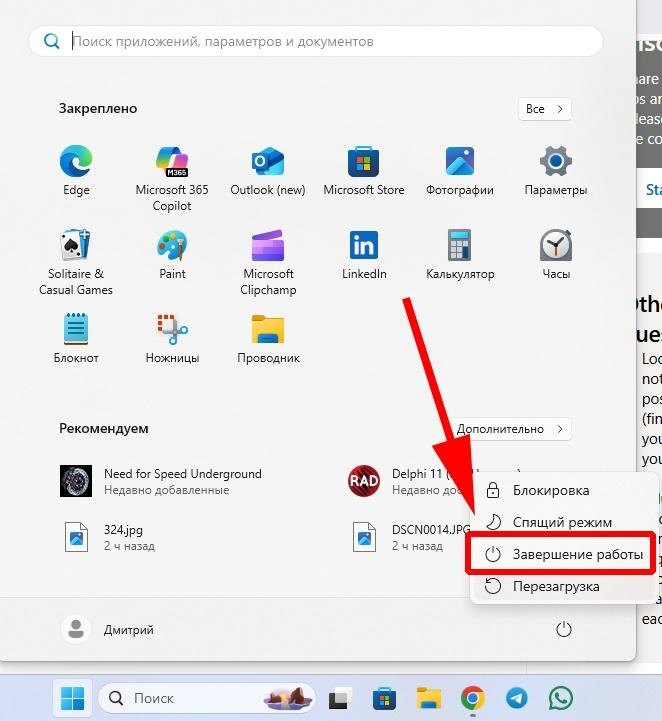The height and width of the screenshot is (721, 662).
Task: Open recommended Need for Speed Underground
Action: coord(161,481)
